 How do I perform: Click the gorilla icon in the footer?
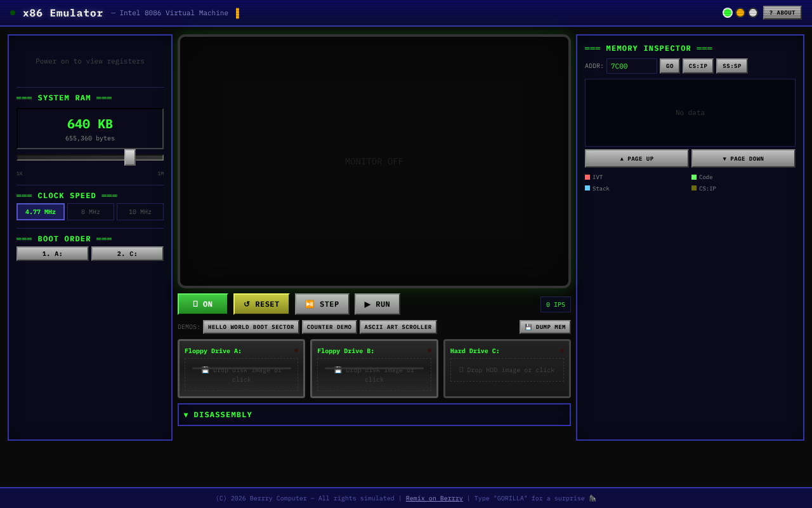(592, 498)
